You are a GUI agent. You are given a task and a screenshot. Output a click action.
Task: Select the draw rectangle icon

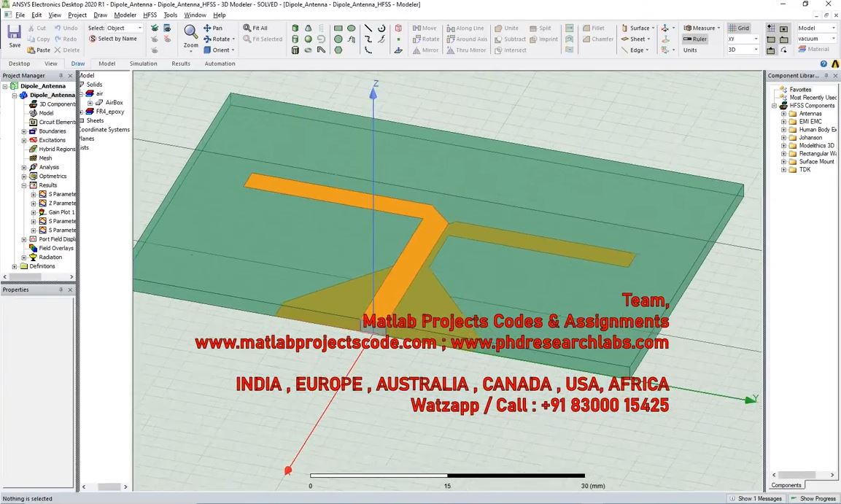click(338, 28)
